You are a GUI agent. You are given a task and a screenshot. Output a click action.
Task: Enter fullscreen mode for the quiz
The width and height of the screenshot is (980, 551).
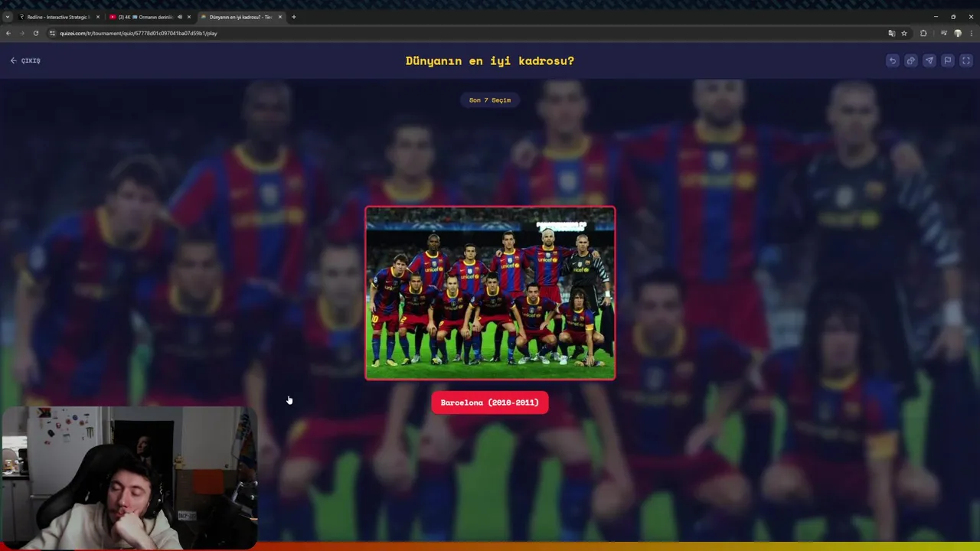966,60
